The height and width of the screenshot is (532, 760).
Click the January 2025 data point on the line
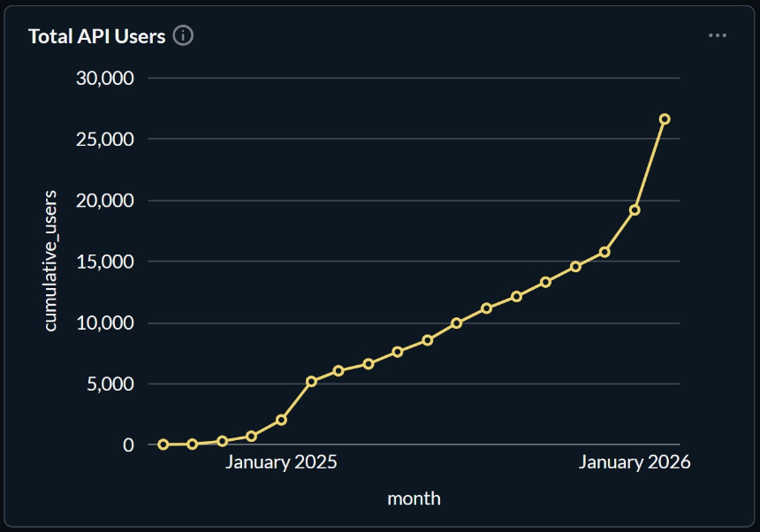pos(281,420)
